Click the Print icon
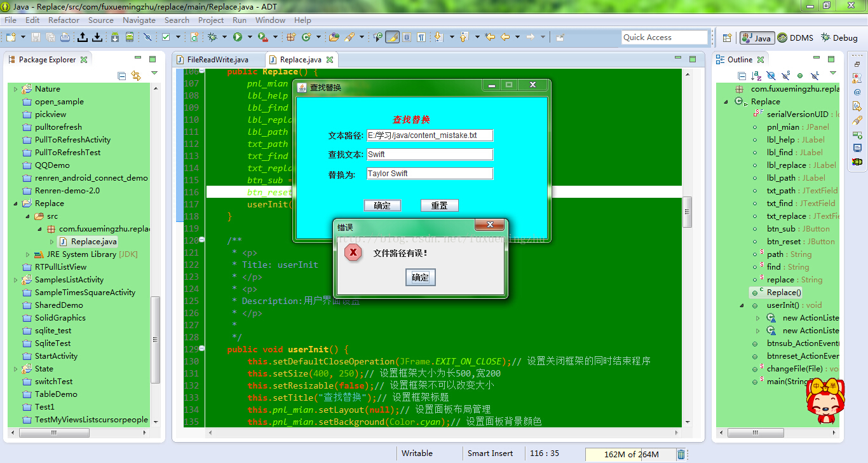The image size is (868, 463). (x=65, y=37)
